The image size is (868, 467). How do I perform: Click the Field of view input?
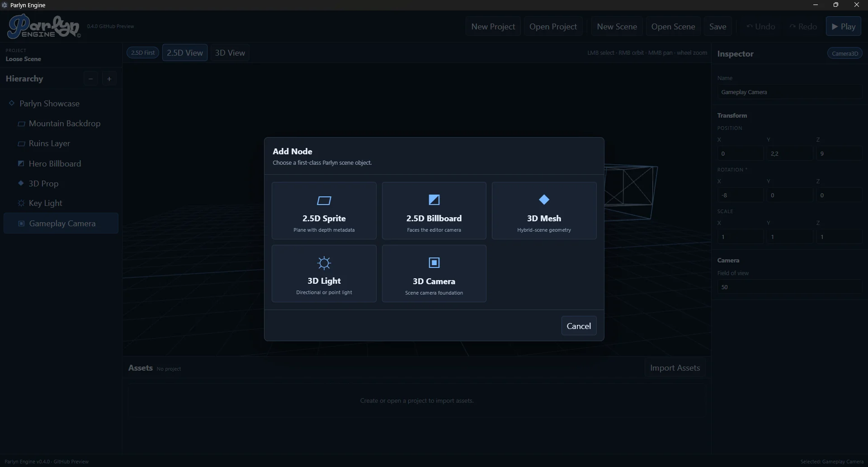point(789,287)
